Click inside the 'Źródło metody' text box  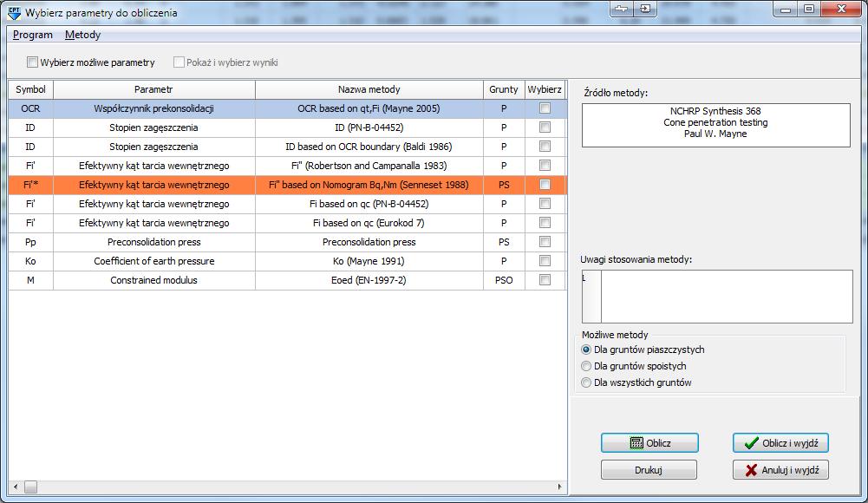click(715, 125)
